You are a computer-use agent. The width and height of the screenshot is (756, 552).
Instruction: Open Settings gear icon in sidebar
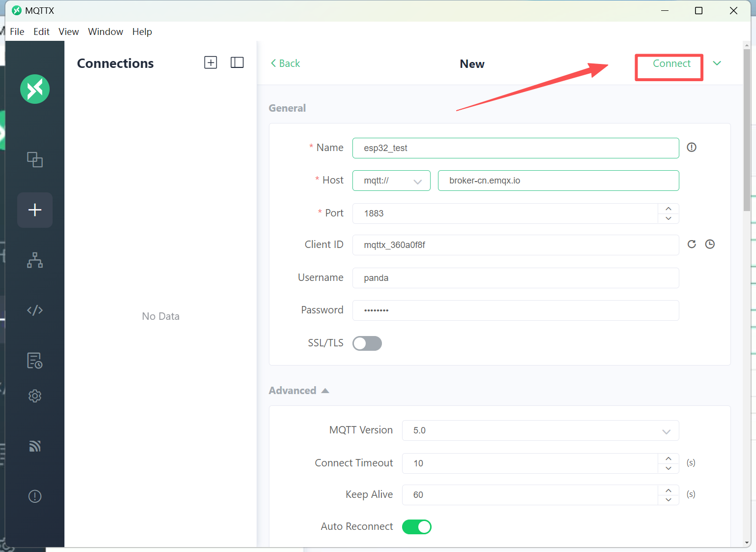35,396
